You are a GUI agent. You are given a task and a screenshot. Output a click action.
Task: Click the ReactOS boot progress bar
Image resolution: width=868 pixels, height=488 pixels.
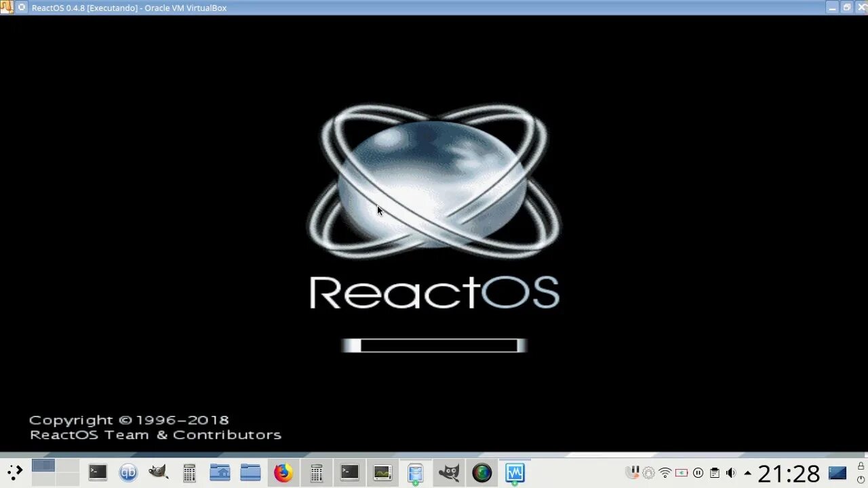(x=434, y=346)
